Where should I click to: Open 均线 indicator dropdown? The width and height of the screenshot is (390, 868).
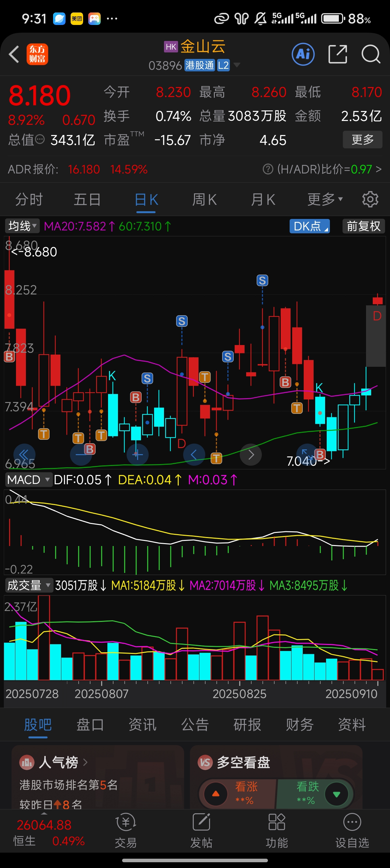tap(22, 226)
